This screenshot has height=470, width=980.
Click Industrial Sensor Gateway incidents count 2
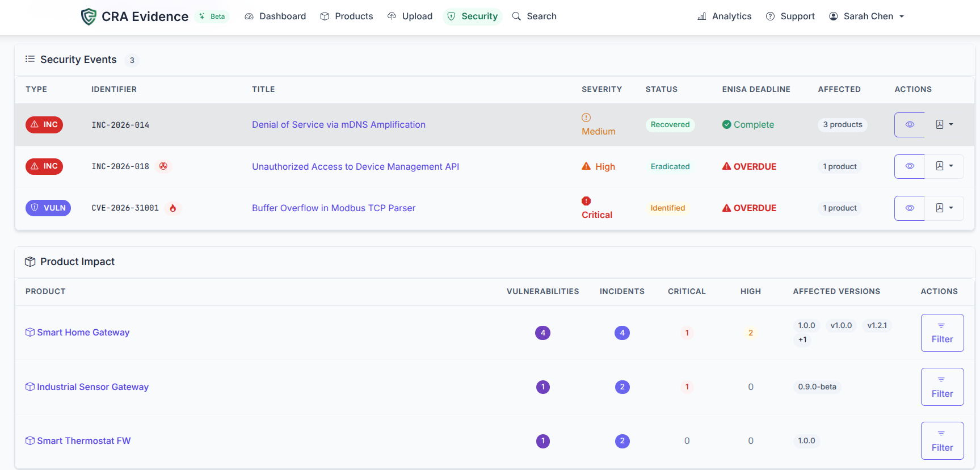click(623, 387)
